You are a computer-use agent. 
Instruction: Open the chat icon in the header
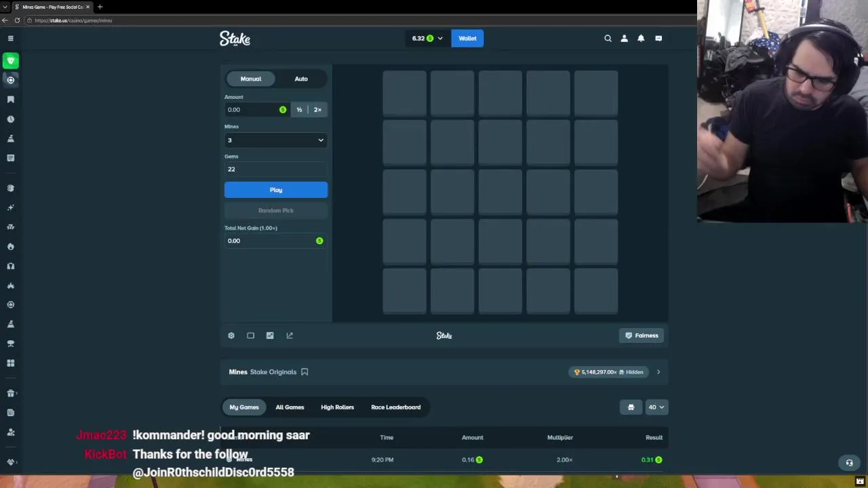tap(658, 39)
